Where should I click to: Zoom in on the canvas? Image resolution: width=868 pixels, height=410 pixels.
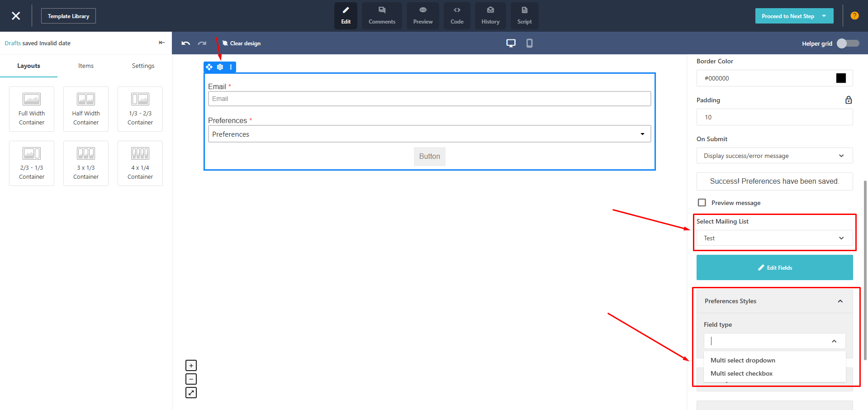coord(191,365)
